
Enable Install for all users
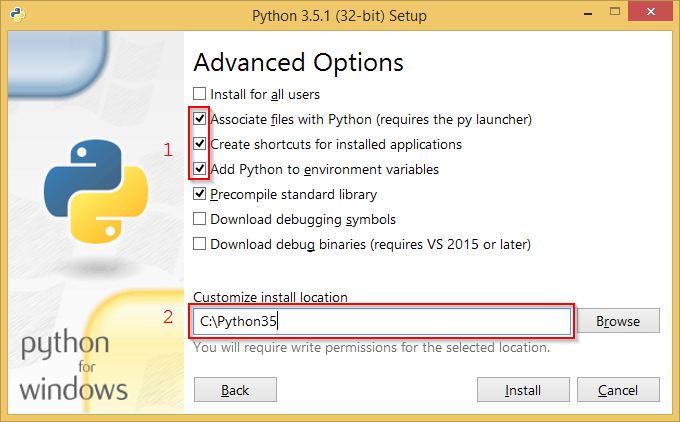click(200, 95)
